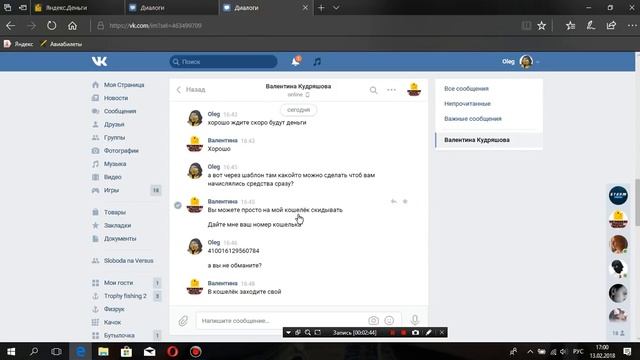The width and height of the screenshot is (640, 360).
Task: Open browser settings ellipsis menu
Action: pyautogui.click(x=632, y=26)
